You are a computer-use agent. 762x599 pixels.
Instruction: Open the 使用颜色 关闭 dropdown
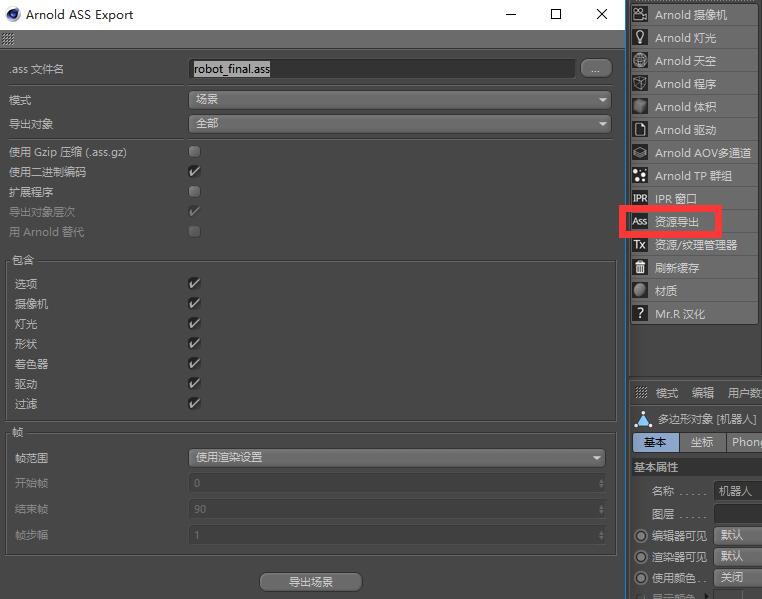click(738, 577)
